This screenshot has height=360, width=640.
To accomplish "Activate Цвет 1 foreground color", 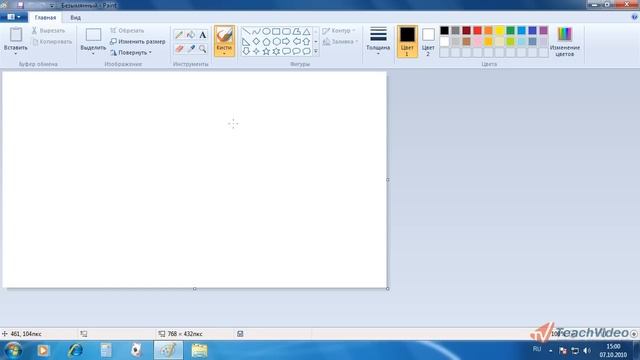I will point(407,41).
